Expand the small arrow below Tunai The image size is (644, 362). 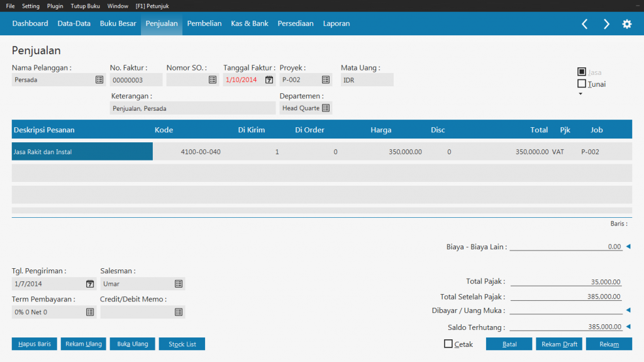[x=580, y=94]
